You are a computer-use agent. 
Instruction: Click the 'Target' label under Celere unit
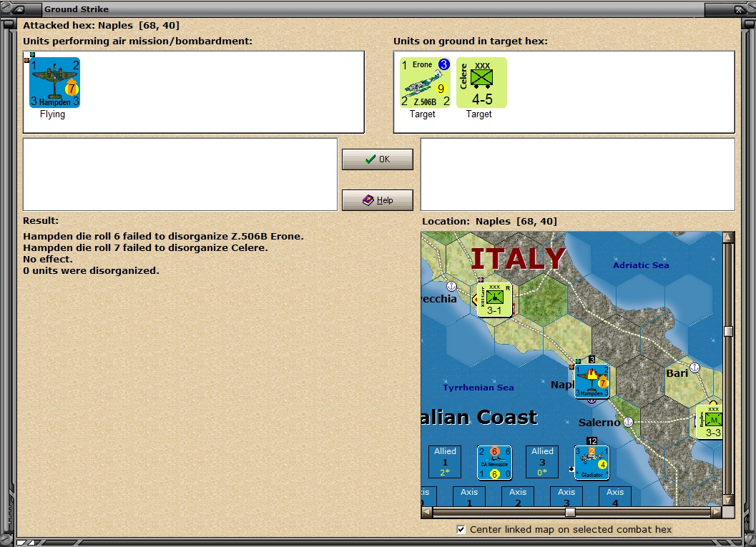click(478, 114)
